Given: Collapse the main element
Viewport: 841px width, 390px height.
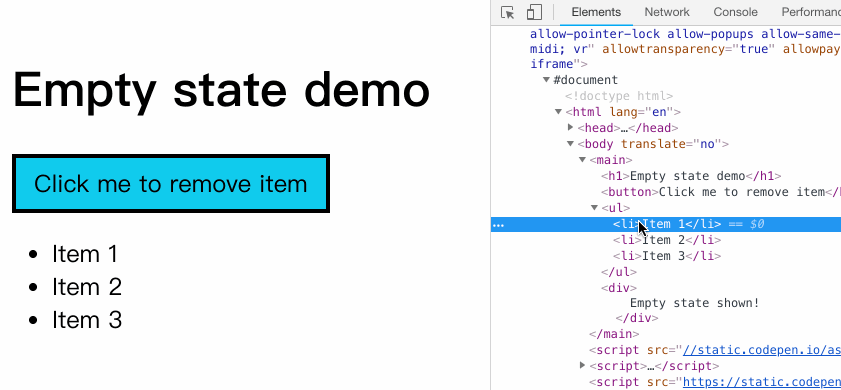Looking at the screenshot, I should (582, 160).
